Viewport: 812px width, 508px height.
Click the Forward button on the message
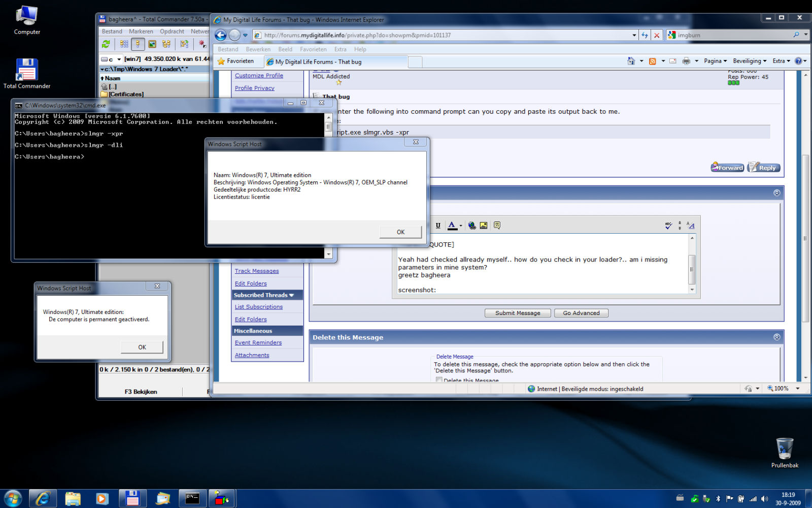click(x=727, y=168)
